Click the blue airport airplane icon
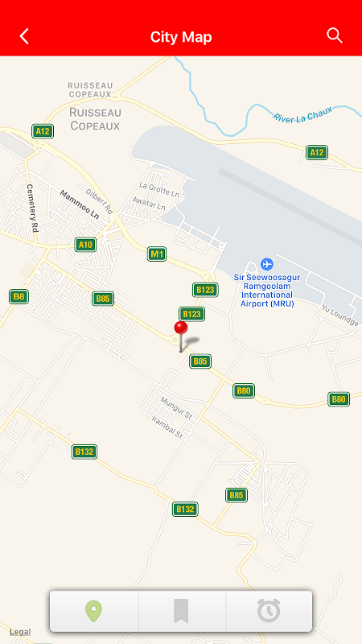Image resolution: width=362 pixels, height=644 pixels. 267,264
